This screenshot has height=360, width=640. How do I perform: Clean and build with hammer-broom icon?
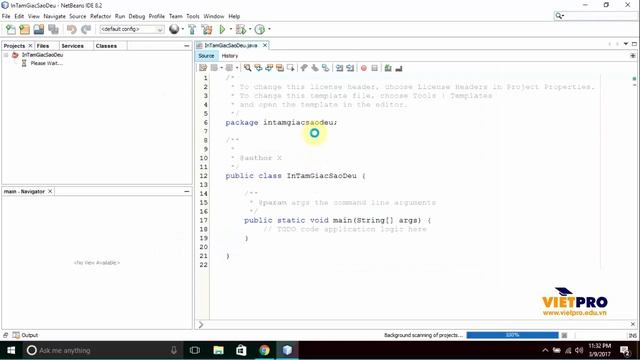(x=207, y=29)
